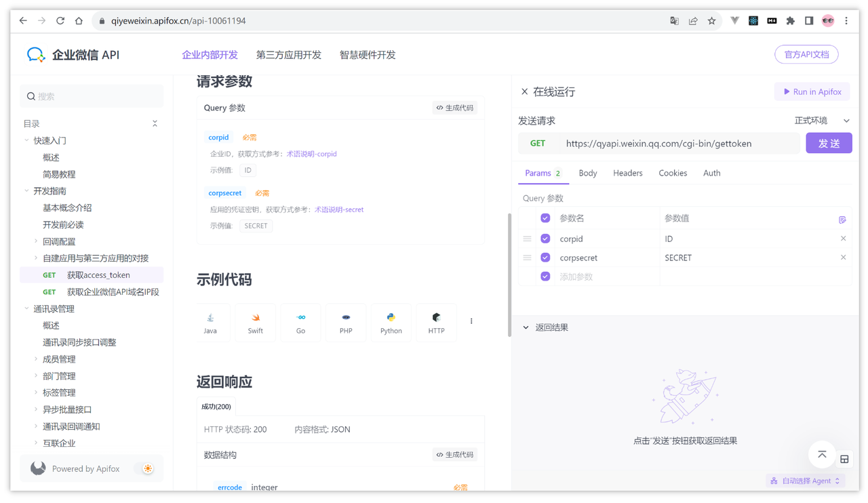Click 生成代码 in 数据结构 section
868x503 pixels.
point(455,455)
